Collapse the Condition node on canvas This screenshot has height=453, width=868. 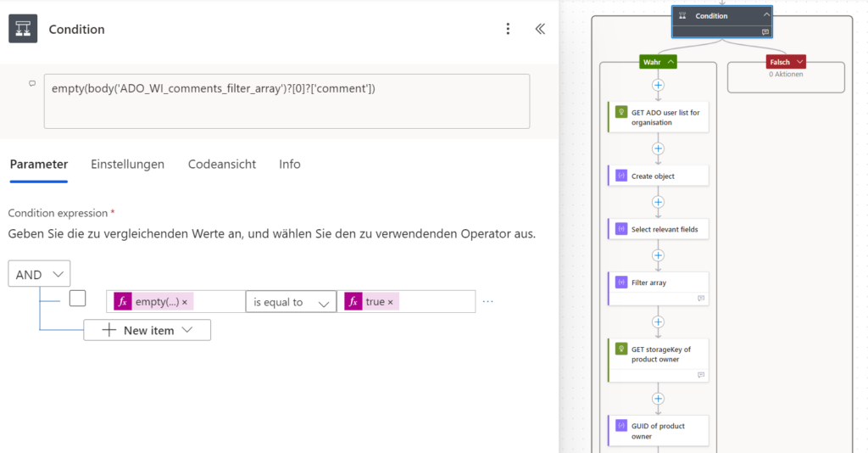pos(766,15)
